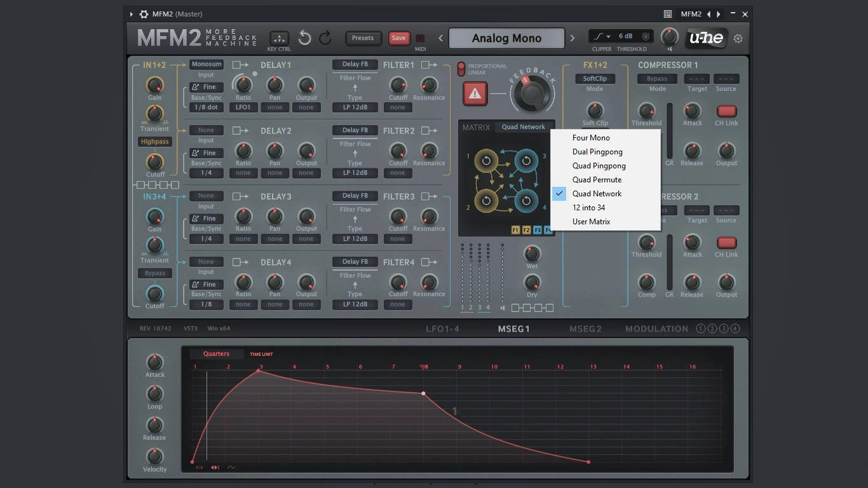The image size is (868, 488).
Task: Click the FILTER3 routing arrow icon
Action: tap(429, 196)
